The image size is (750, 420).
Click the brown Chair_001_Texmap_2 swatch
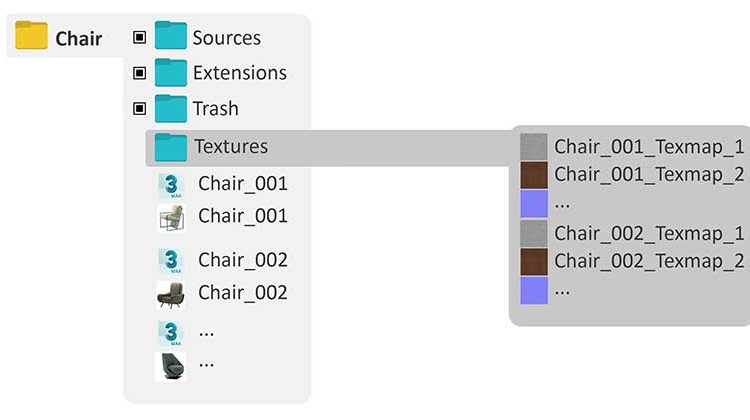coord(534,174)
